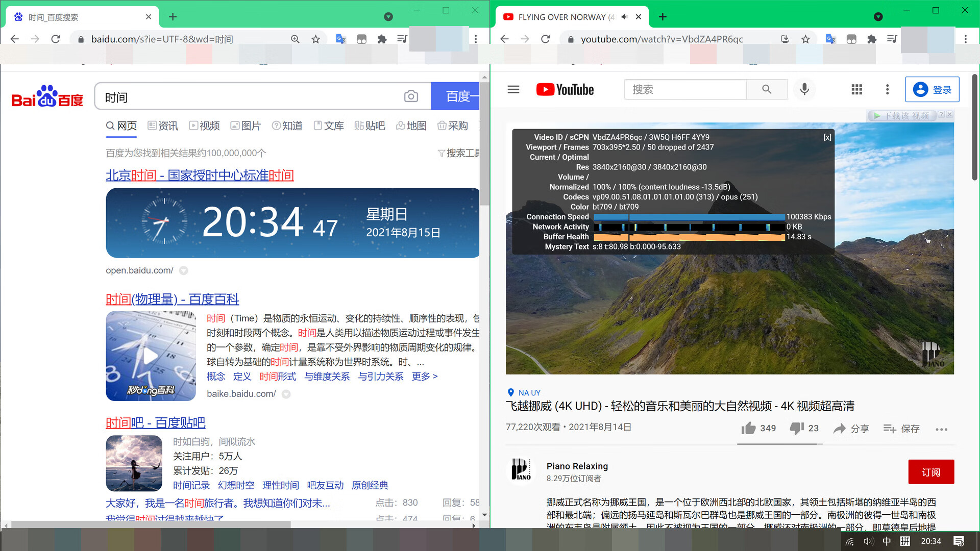980x551 pixels.
Task: Click the YouTube search magnifier button
Action: tap(767, 89)
